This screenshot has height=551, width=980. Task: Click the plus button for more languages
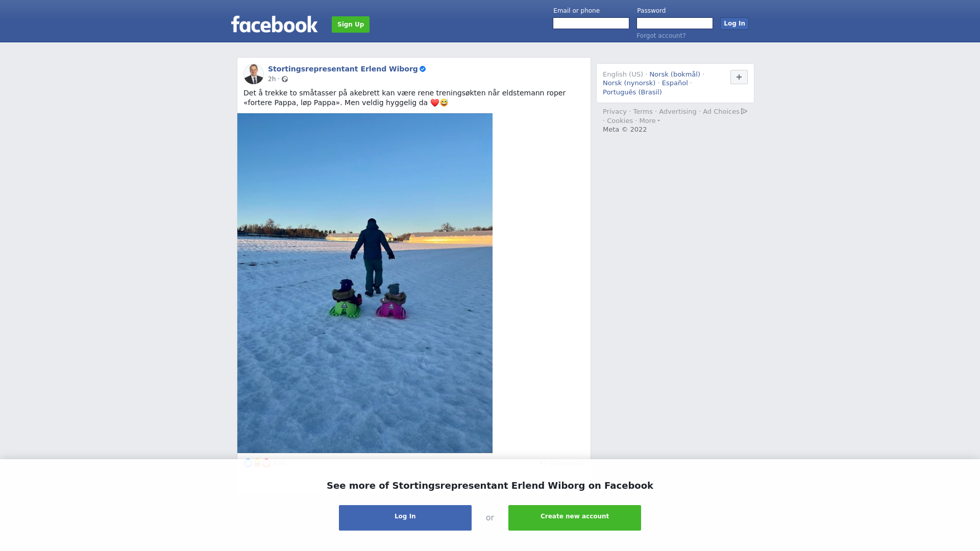click(x=739, y=77)
